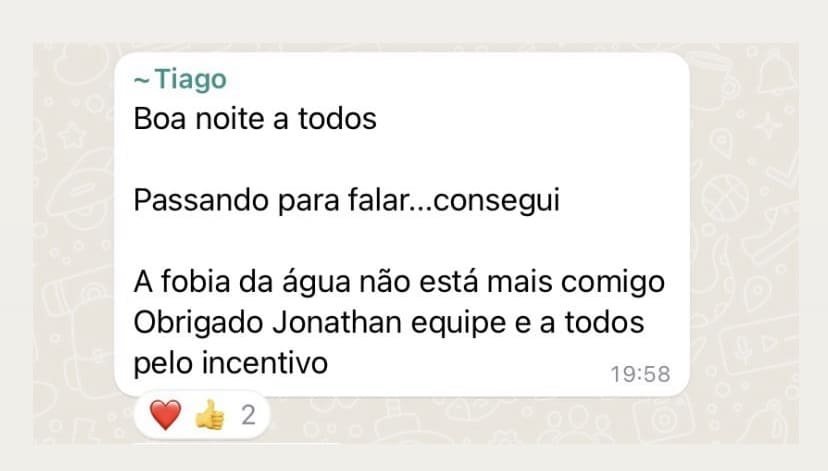
Task: Click the name "Jonathan" in the message
Action: click(x=337, y=322)
